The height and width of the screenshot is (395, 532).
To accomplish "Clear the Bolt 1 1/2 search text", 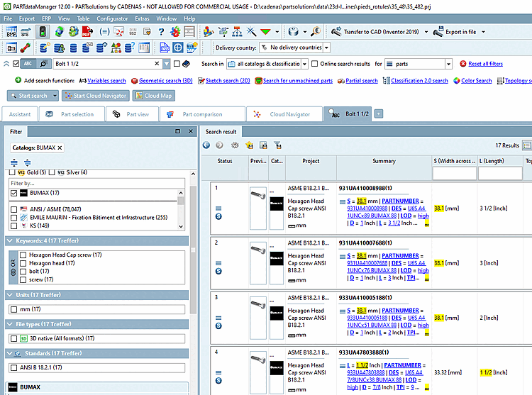I will coord(157,64).
